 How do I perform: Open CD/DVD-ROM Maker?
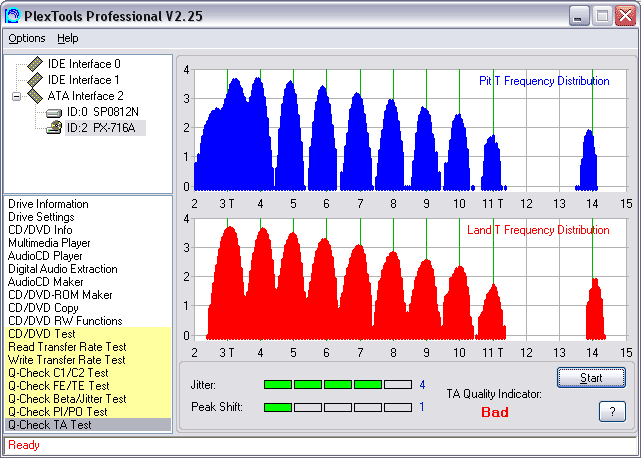click(x=60, y=295)
